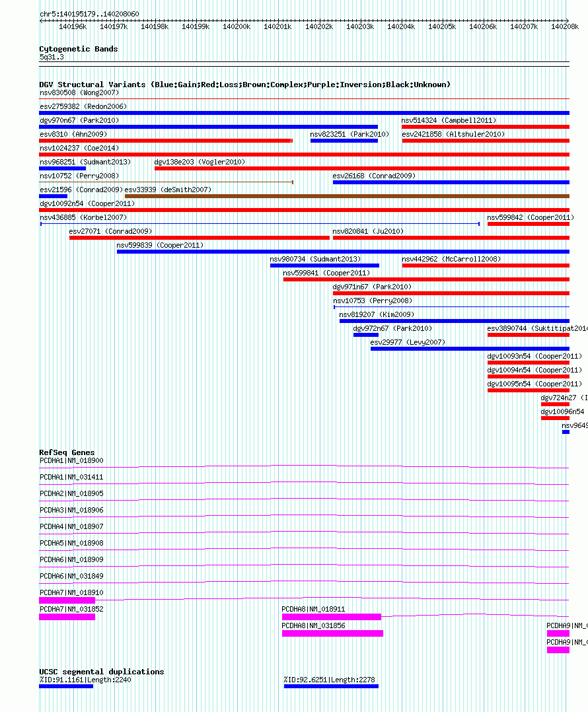Select PCDHA2|NM_018905 gene label

point(71,493)
